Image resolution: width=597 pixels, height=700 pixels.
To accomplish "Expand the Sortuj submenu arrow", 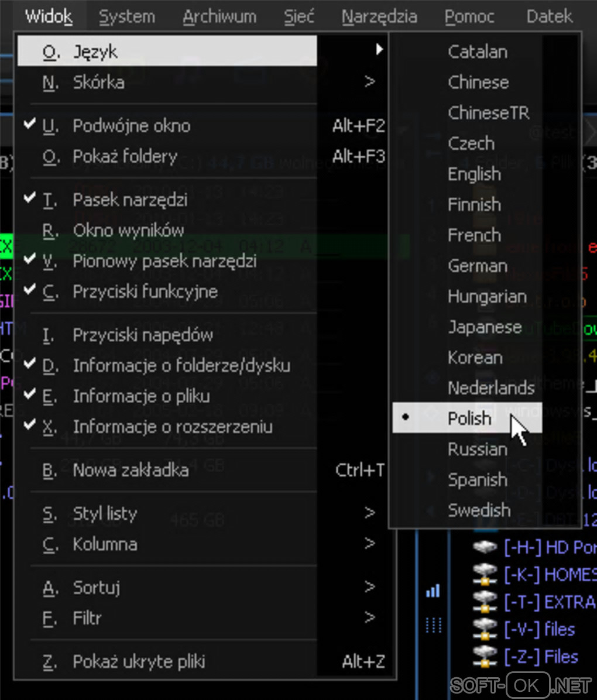I will coord(369,586).
